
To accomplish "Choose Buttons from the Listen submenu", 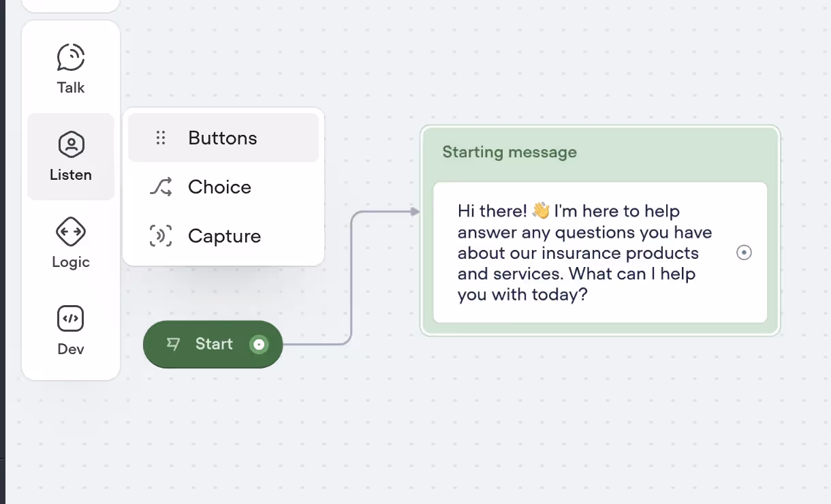I will pos(223,138).
